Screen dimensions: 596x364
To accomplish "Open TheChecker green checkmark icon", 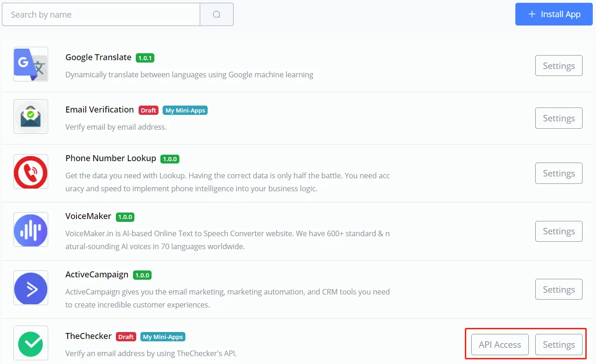I will point(31,343).
